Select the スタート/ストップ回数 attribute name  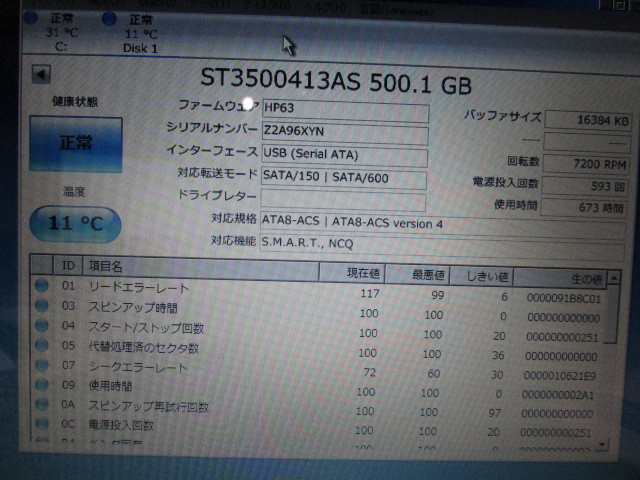coord(146,328)
